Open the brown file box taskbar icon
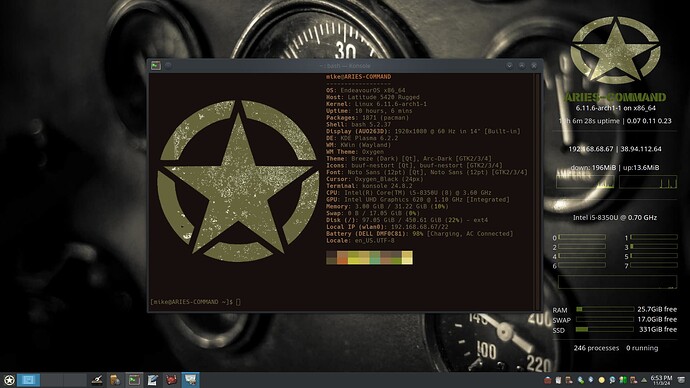Image resolution: width=690 pixels, height=388 pixels. [x=115, y=380]
